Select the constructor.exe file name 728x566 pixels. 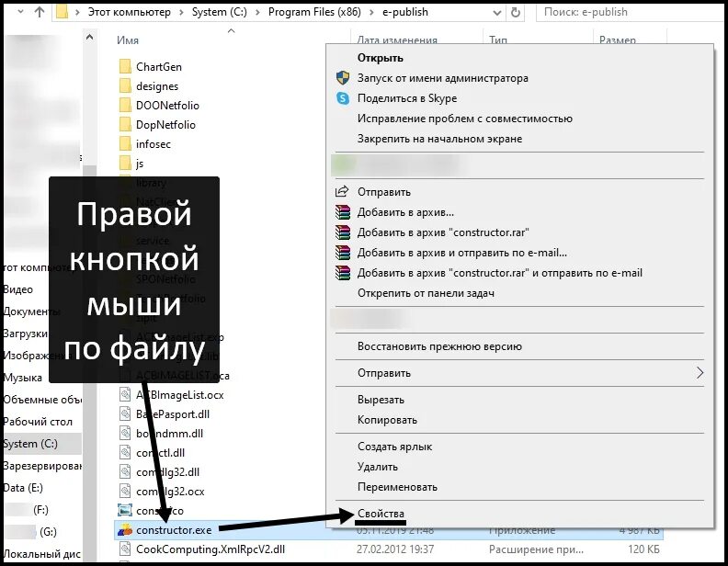(174, 530)
